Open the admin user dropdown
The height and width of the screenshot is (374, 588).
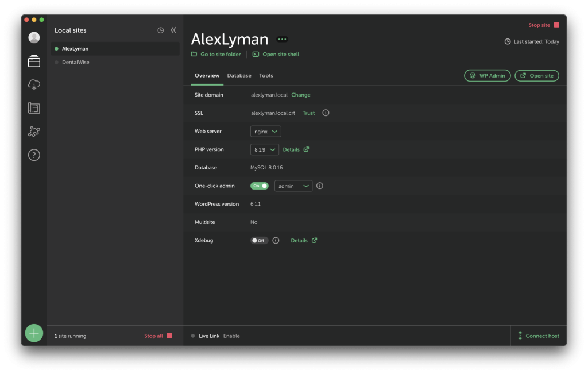[293, 186]
